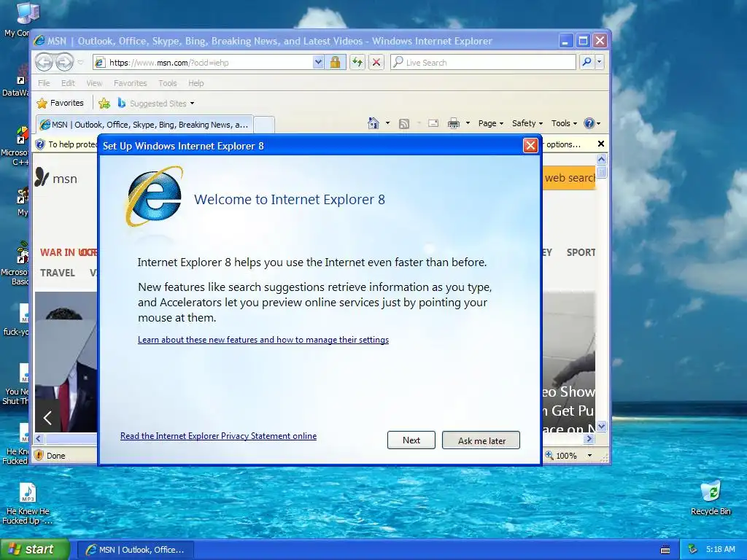The height and width of the screenshot is (560, 747).
Task: Minimize the Internet Explorer window
Action: click(565, 41)
